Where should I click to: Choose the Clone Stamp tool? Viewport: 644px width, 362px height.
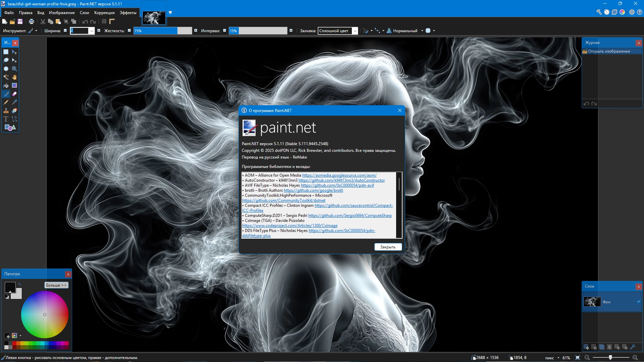(x=6, y=111)
